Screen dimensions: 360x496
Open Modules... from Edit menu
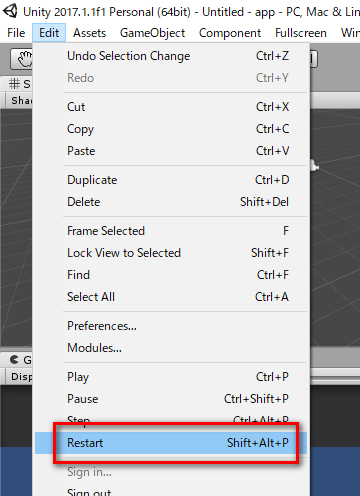point(171,348)
